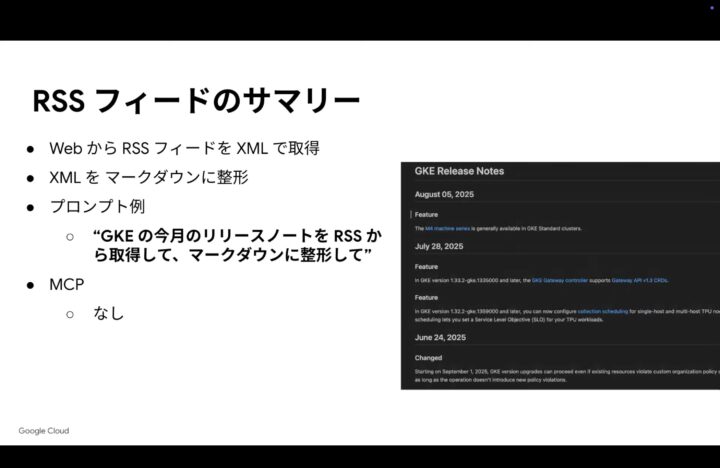Click the hollow bullet before なし

pos(70,314)
